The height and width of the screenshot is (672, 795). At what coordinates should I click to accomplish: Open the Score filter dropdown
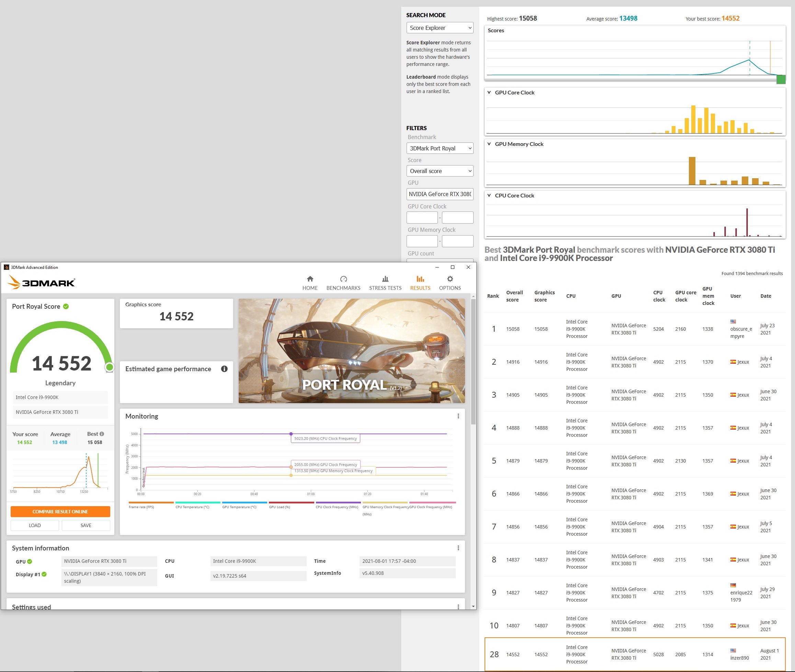tap(440, 171)
